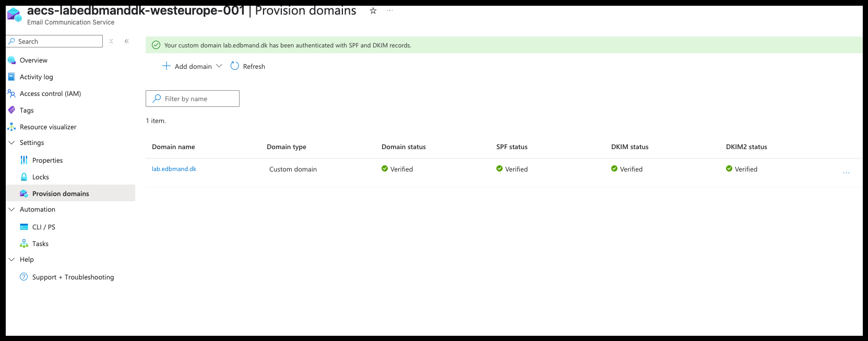
Task: Click the Support question mark icon
Action: (x=24, y=277)
